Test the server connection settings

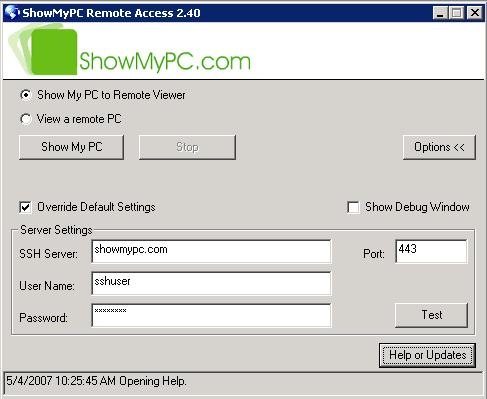click(x=431, y=315)
